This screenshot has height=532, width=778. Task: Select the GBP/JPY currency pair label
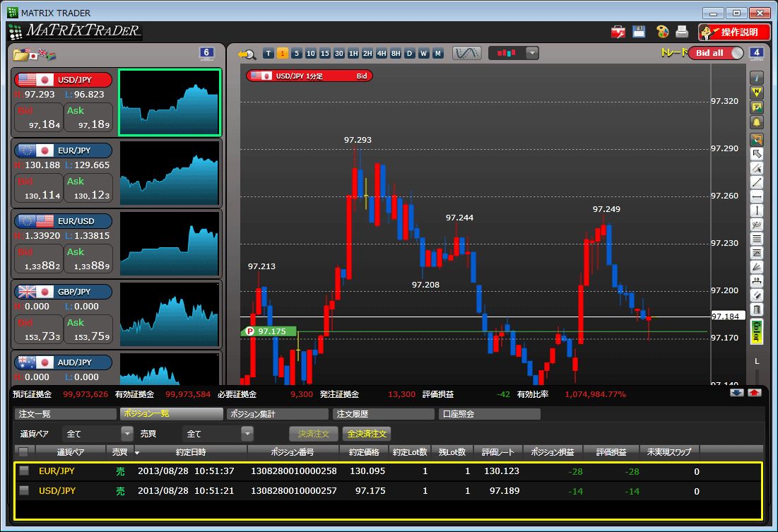(63, 292)
